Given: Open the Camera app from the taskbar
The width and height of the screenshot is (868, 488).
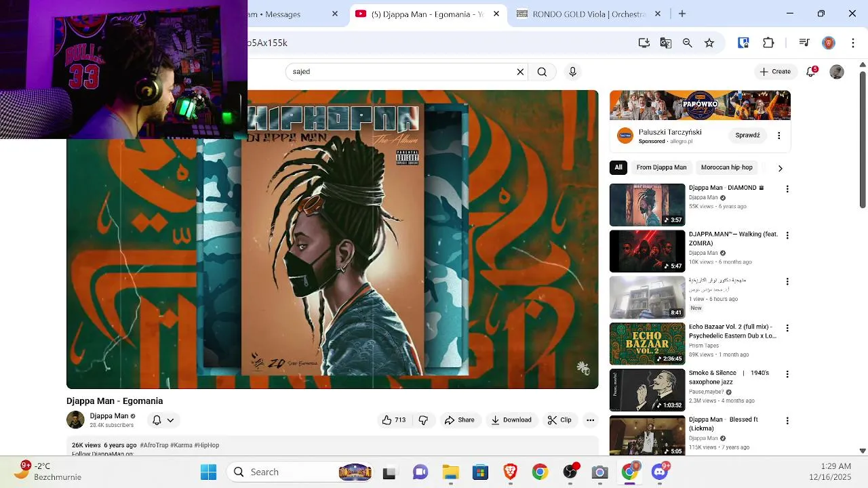Looking at the screenshot, I should pyautogui.click(x=600, y=472).
